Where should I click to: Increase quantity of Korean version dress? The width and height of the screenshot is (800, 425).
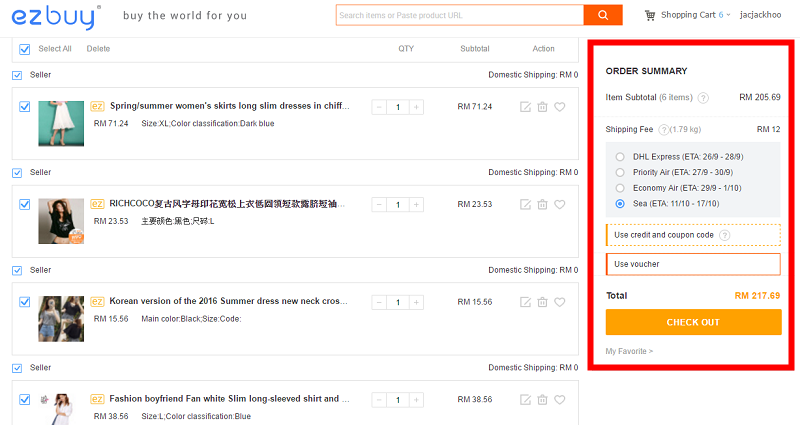pyautogui.click(x=416, y=303)
